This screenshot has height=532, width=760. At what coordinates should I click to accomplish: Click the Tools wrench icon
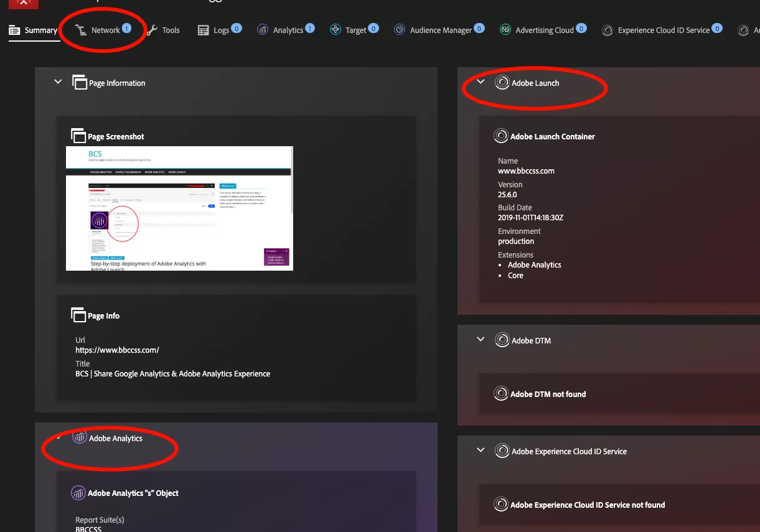(152, 30)
